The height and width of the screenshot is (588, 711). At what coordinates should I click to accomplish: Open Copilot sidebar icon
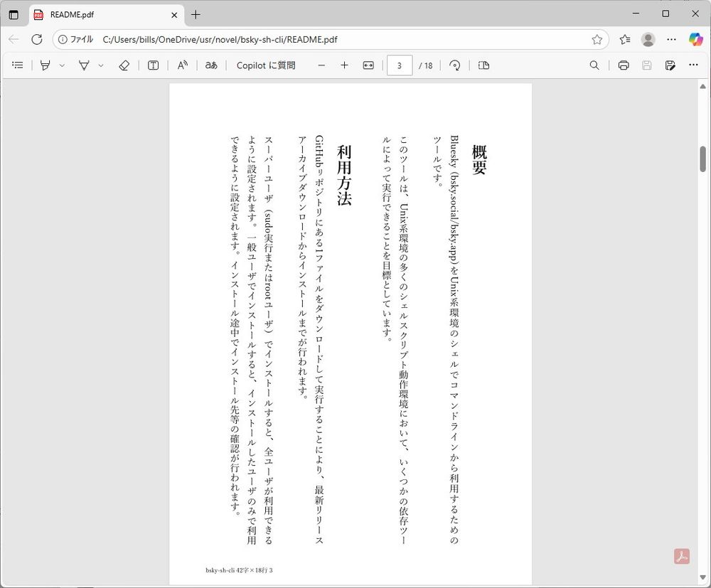click(x=695, y=39)
